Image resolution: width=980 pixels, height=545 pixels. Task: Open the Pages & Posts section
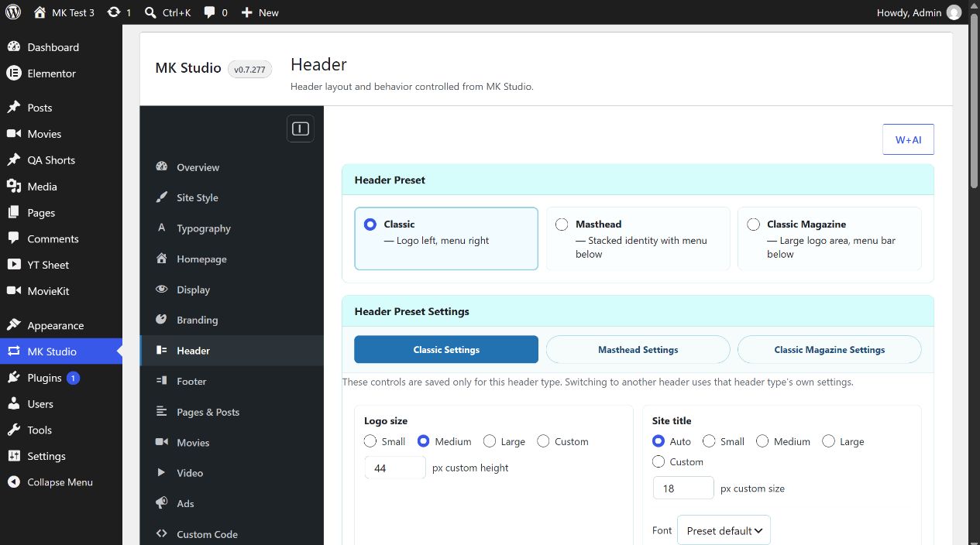click(x=232, y=412)
